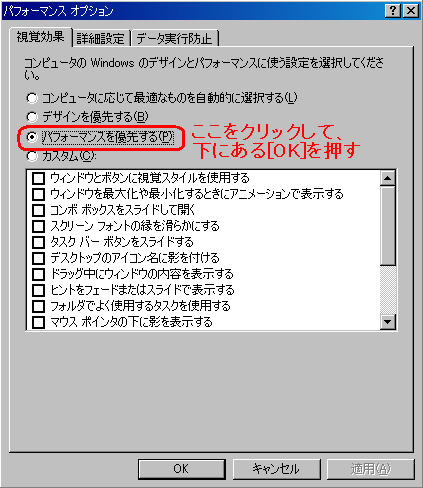Click the list scrollbar down arrow
423x488 pixels.
pos(388,322)
